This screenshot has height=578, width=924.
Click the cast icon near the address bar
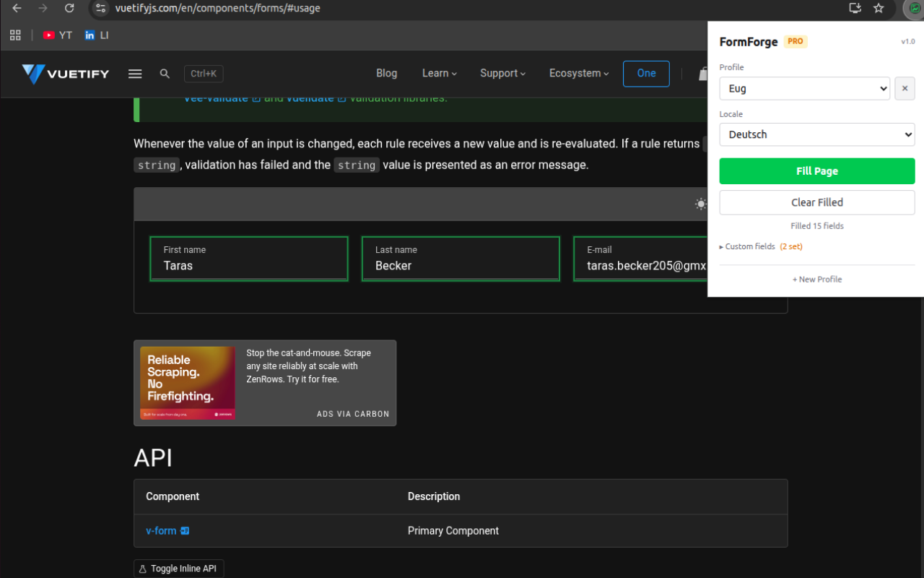pos(855,8)
